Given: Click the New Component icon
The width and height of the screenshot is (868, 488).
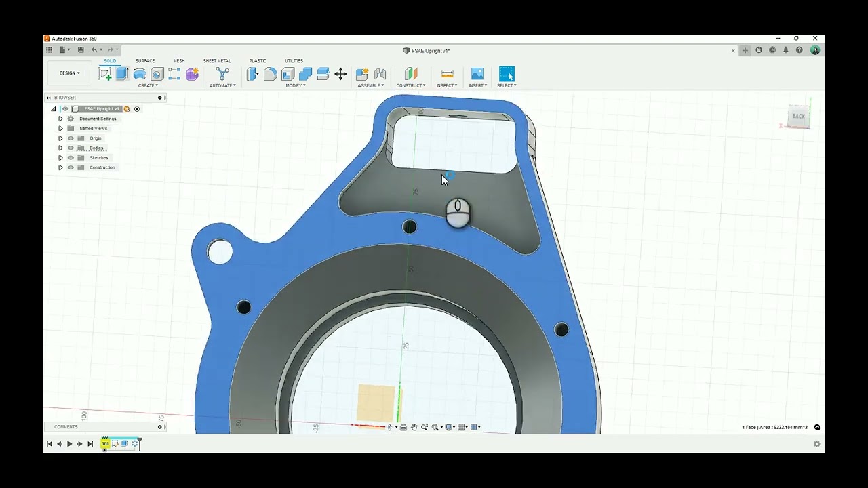Looking at the screenshot, I should click(362, 74).
